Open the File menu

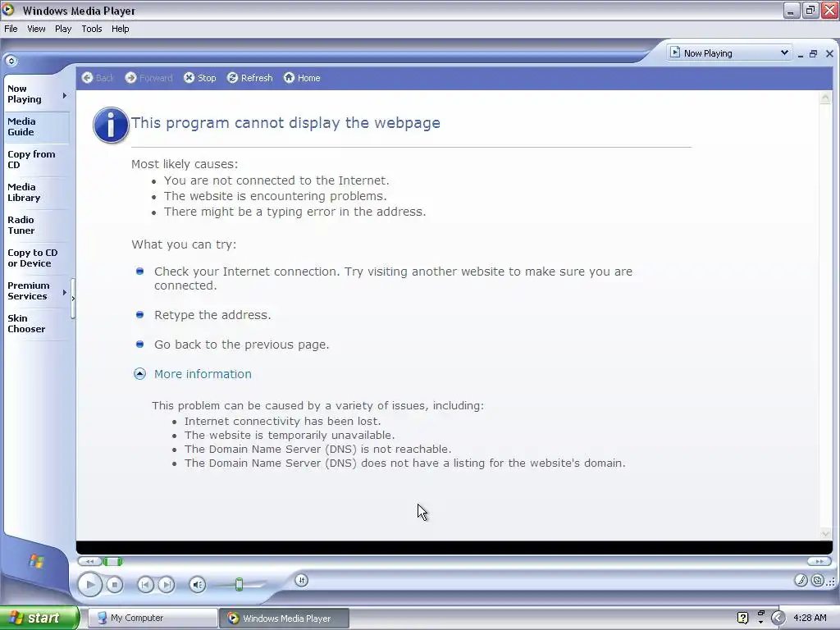(x=11, y=29)
